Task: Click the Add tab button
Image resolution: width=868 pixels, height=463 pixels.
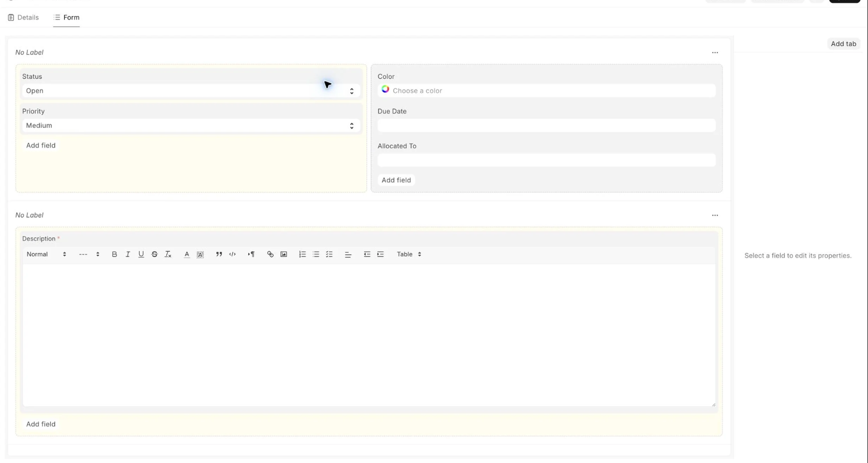Action: point(843,44)
